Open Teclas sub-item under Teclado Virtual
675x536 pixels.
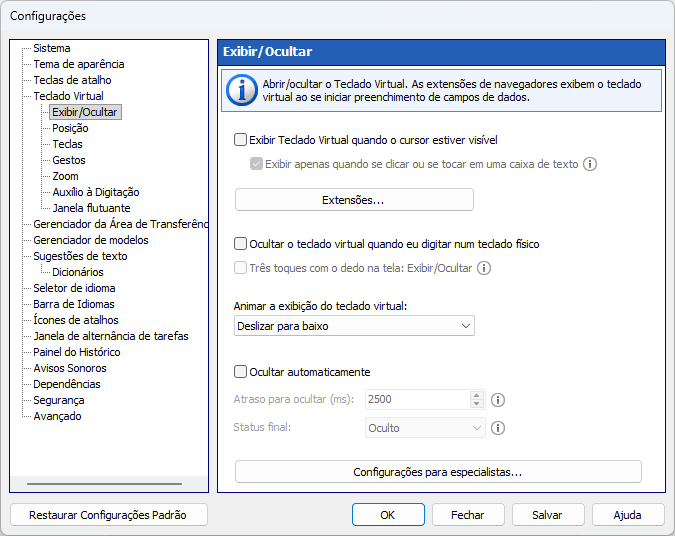[x=67, y=144]
